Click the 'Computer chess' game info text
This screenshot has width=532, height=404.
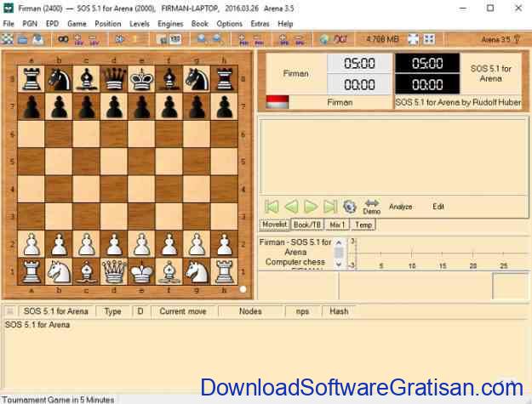295,262
